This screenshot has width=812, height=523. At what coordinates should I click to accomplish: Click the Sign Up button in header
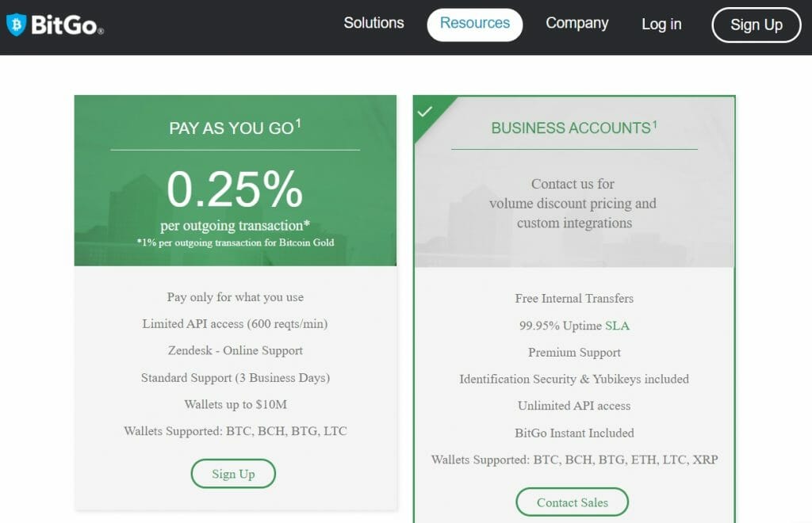coord(756,25)
